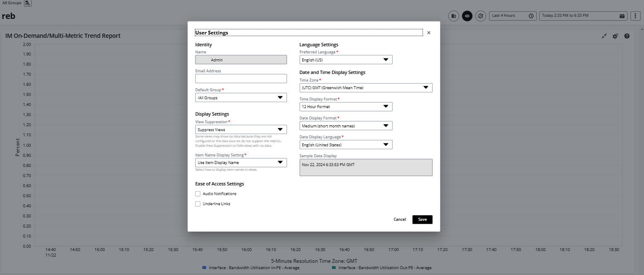The width and height of the screenshot is (644, 275).
Task: Click the Save button
Action: [422, 219]
